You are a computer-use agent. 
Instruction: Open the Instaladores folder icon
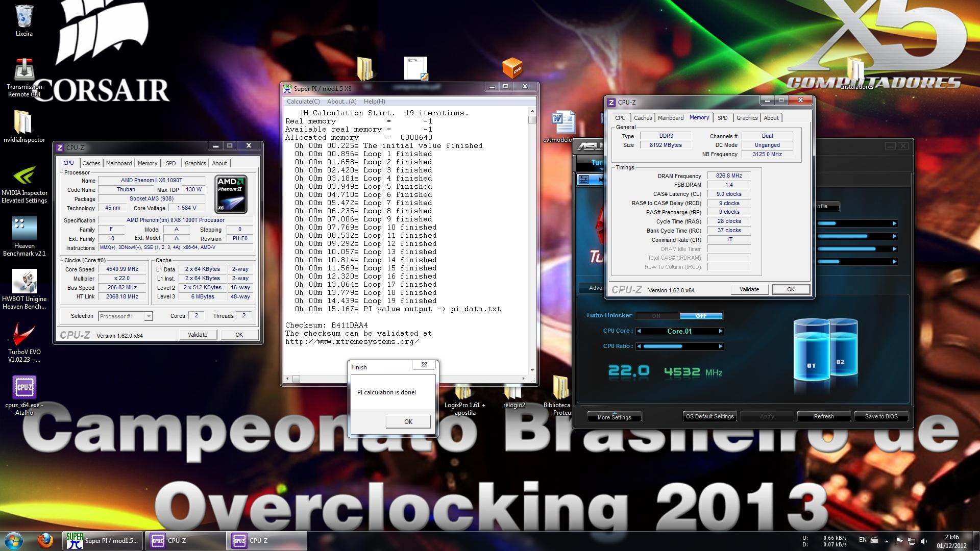[856, 74]
